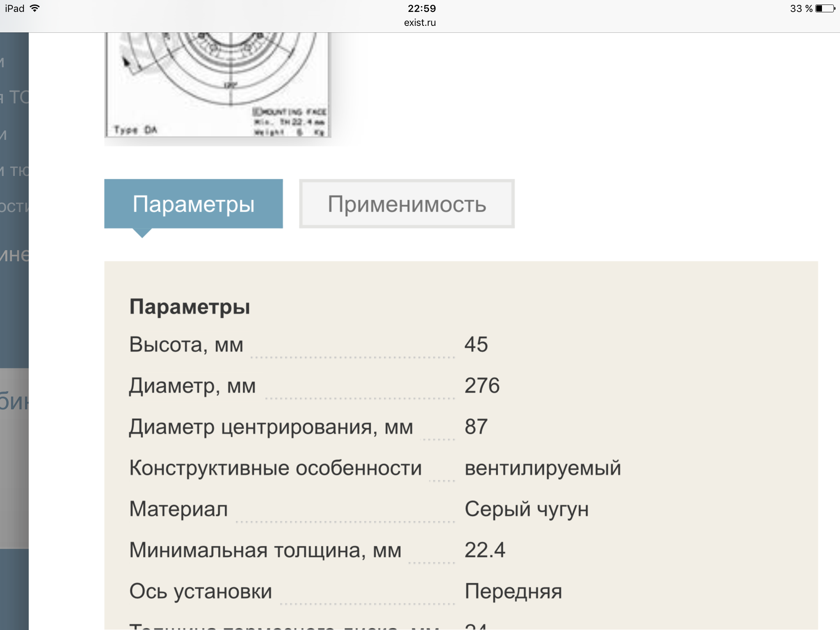Click the sidebar item showing ости
Viewport: 840px width, 630px height.
(x=15, y=206)
